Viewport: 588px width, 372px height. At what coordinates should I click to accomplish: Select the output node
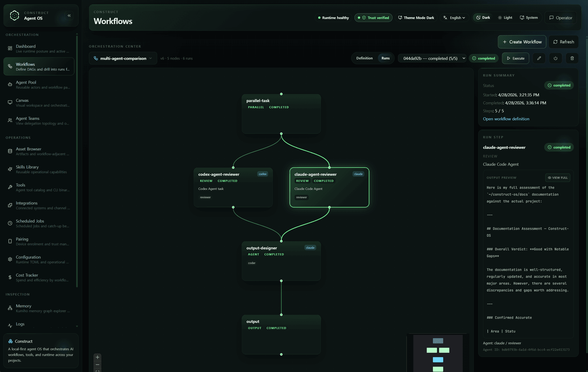[281, 335]
